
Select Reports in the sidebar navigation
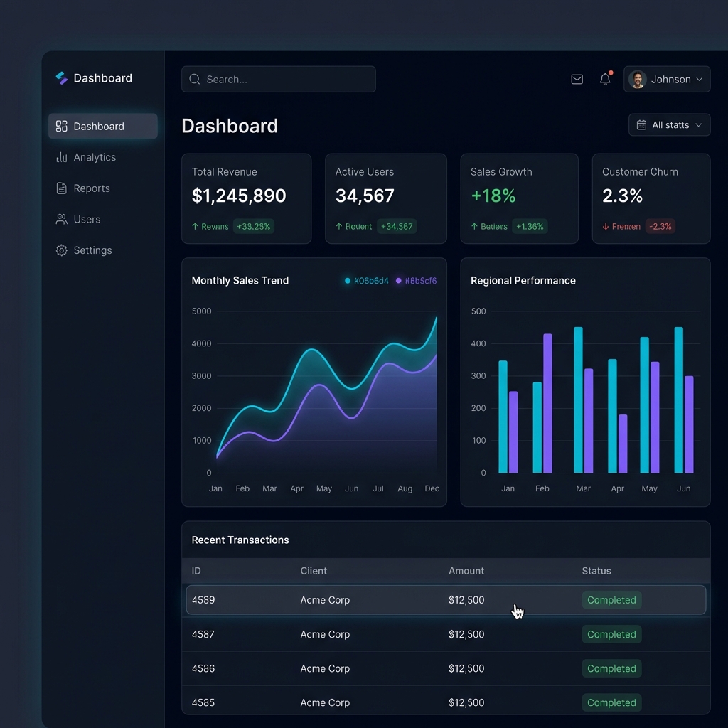(x=91, y=188)
